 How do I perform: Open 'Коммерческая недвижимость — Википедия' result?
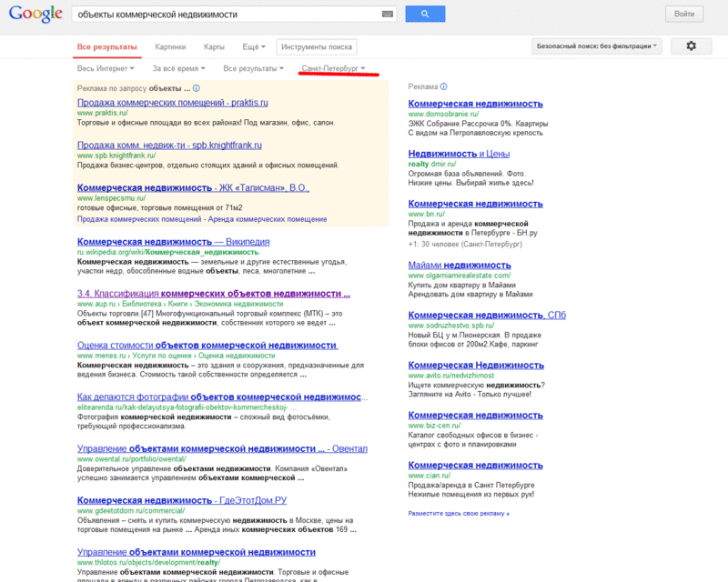173,242
